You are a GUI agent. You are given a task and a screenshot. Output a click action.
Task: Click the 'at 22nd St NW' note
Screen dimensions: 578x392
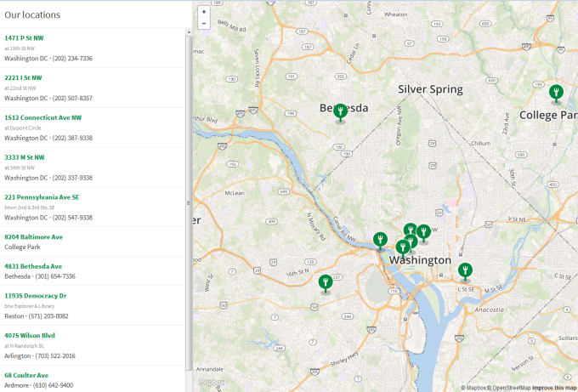coord(20,88)
